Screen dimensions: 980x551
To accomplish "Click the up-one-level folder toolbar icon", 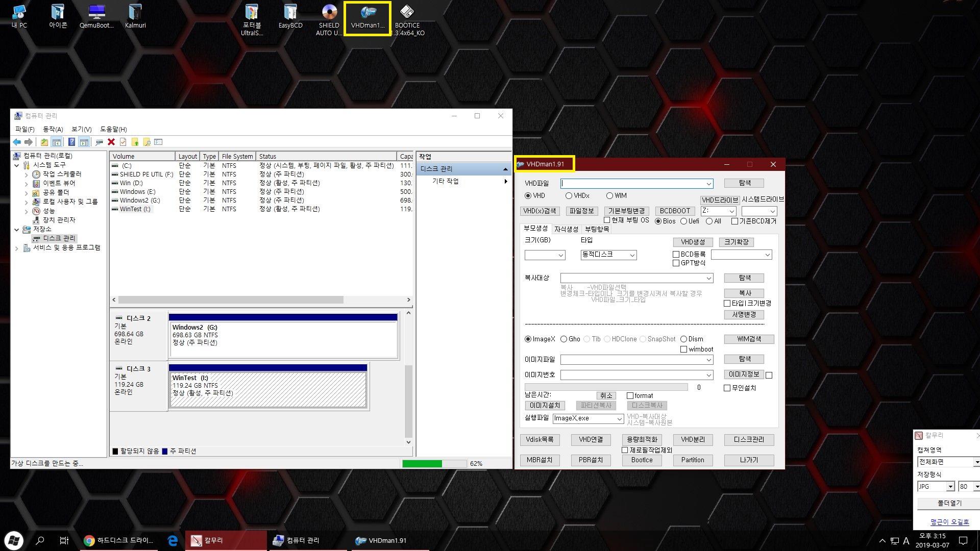I will (x=44, y=142).
